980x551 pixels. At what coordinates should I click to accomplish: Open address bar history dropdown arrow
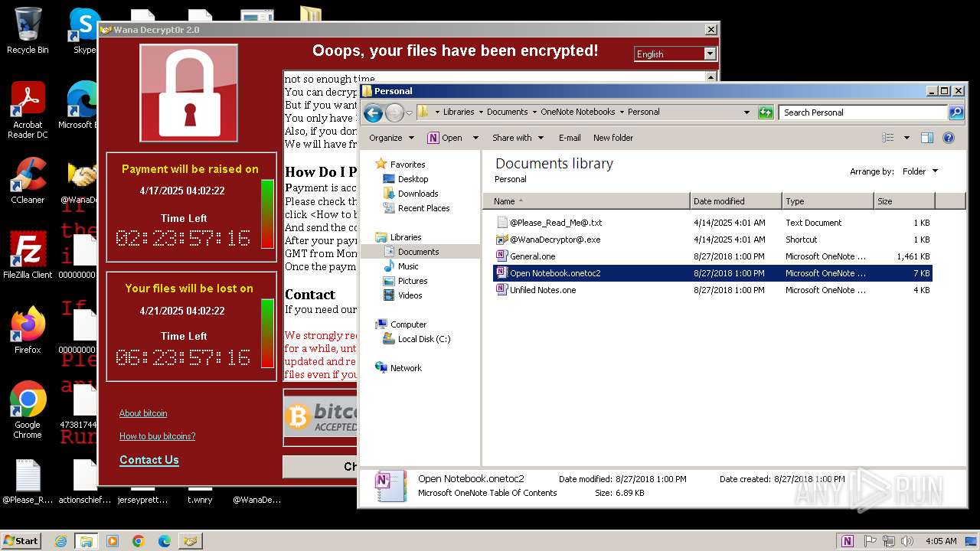[747, 112]
